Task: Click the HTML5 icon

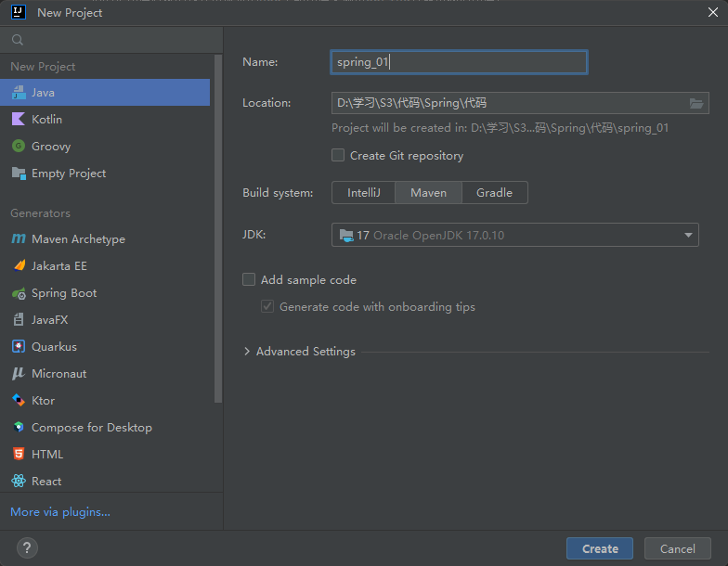Action: 19,455
